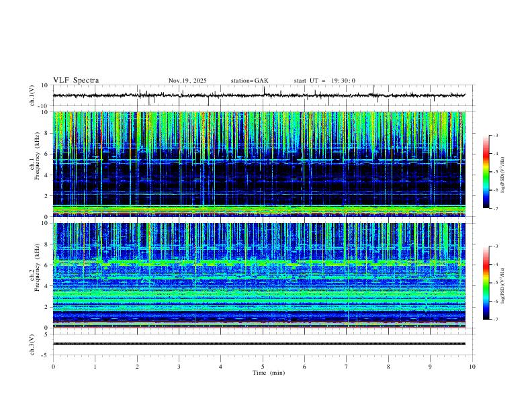Image resolution: width=532 pixels, height=411 pixels.
Task: Click the 'start UT = 19:30:0' text
Action: (x=324, y=81)
